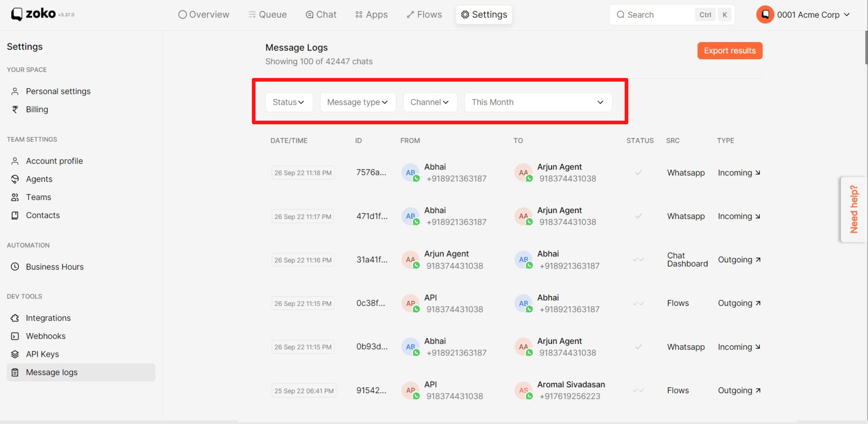Click message ID 31a41f...

[x=372, y=260]
